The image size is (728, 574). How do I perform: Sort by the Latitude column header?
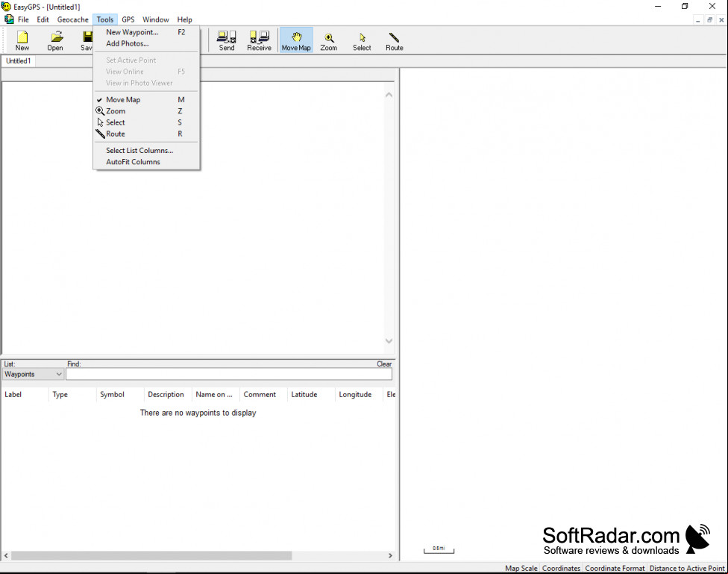[x=311, y=395]
